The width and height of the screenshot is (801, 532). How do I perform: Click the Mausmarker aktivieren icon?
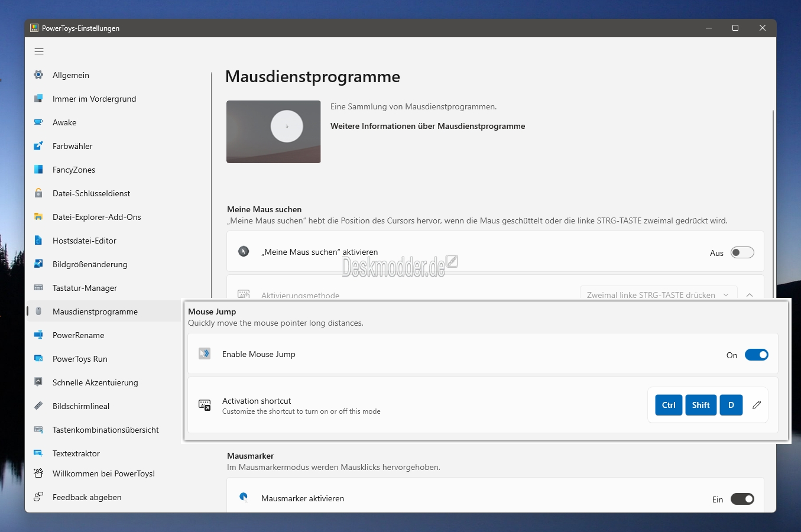click(x=244, y=498)
